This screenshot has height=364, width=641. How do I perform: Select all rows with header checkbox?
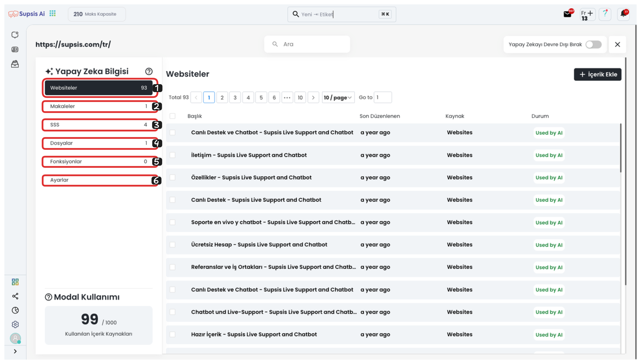point(172,116)
